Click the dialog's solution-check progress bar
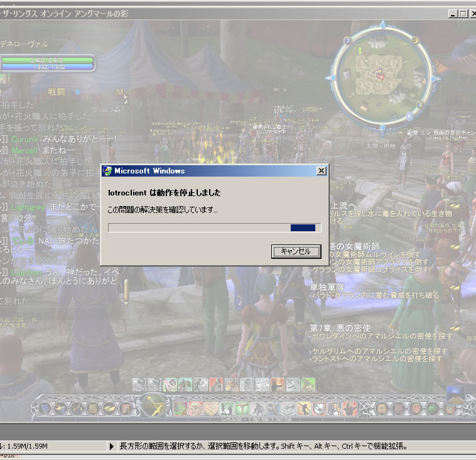Image resolution: width=476 pixels, height=460 pixels. click(x=214, y=227)
